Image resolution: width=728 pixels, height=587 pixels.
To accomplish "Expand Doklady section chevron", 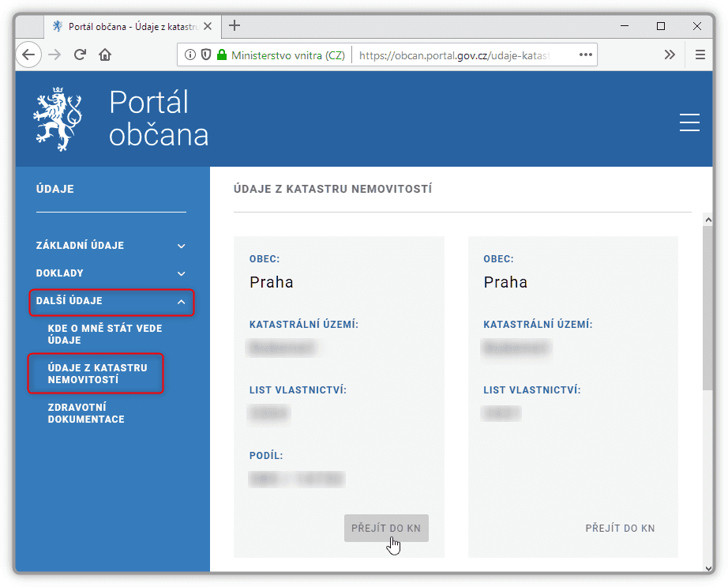I will point(181,273).
